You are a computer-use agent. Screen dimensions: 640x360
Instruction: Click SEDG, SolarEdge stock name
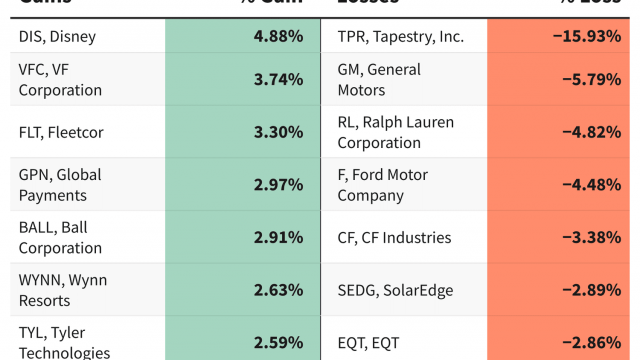tap(395, 290)
